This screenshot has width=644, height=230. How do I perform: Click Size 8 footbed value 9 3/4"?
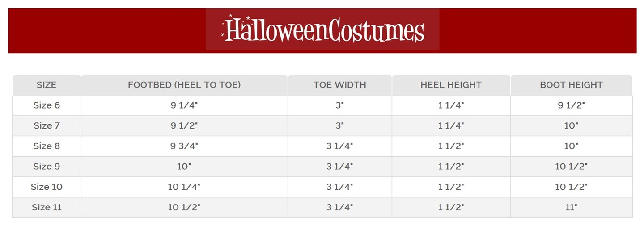[x=184, y=146]
